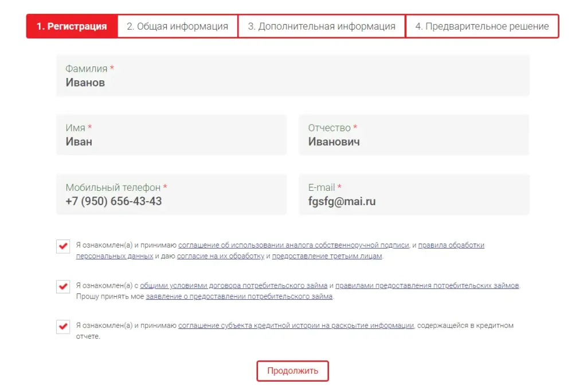This screenshot has width=587, height=392.
Task: Open 'соглашение субъекта кредитной истории' link
Action: point(296,326)
